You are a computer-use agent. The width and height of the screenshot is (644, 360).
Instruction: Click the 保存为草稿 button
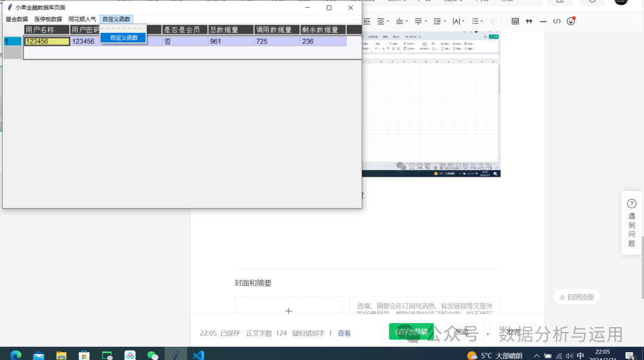[x=411, y=331]
